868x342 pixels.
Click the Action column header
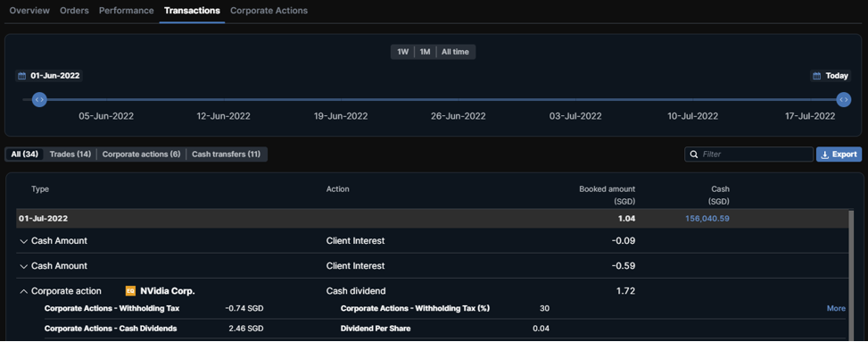pos(338,189)
